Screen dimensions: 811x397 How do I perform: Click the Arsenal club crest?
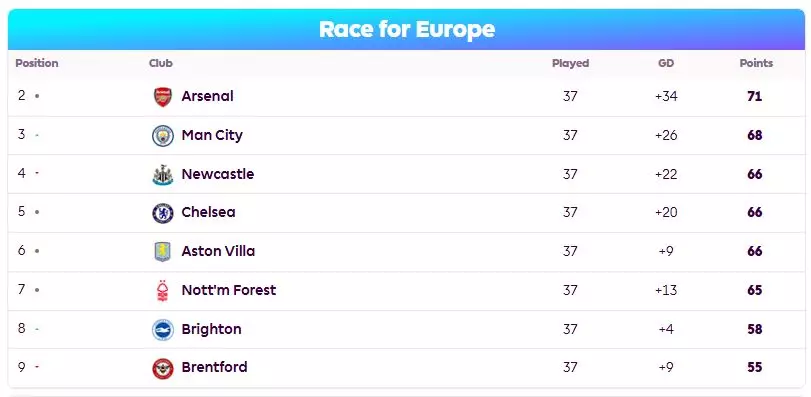click(162, 97)
